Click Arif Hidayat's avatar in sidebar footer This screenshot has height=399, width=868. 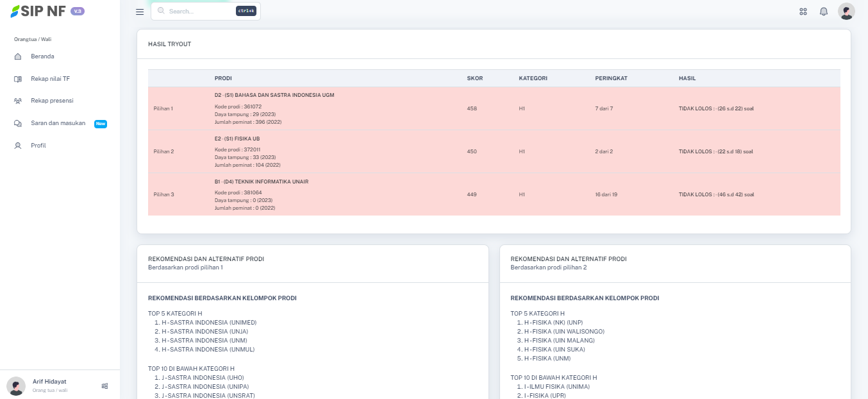click(16, 386)
